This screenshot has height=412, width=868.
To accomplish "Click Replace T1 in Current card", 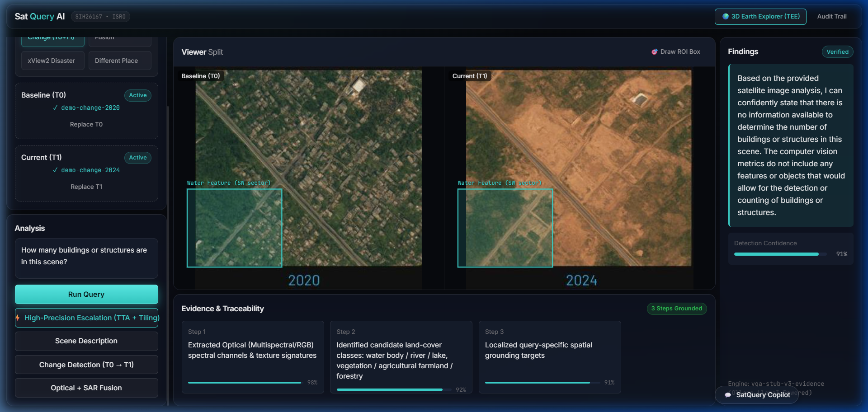I will click(86, 187).
